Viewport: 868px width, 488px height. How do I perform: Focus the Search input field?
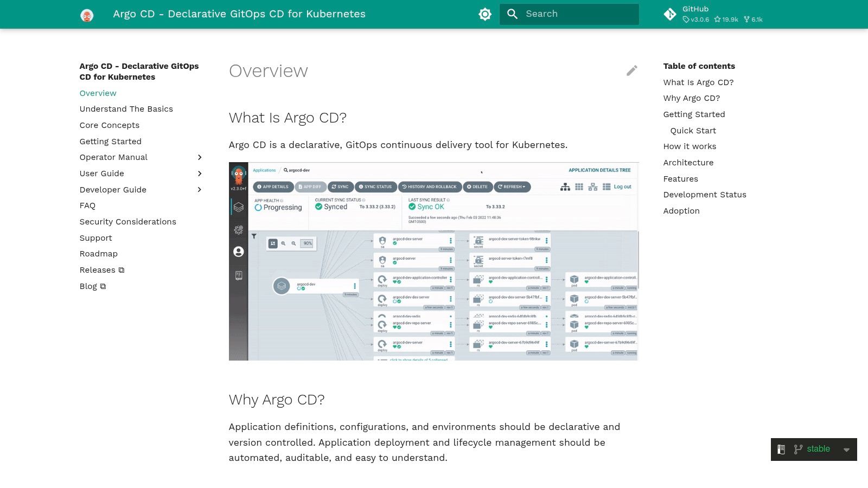[569, 14]
